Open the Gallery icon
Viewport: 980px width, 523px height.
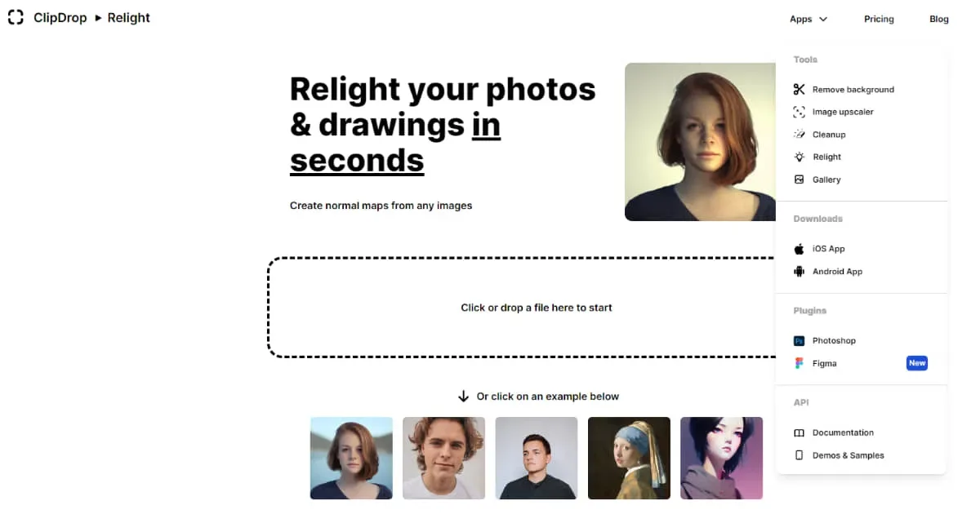tap(799, 180)
